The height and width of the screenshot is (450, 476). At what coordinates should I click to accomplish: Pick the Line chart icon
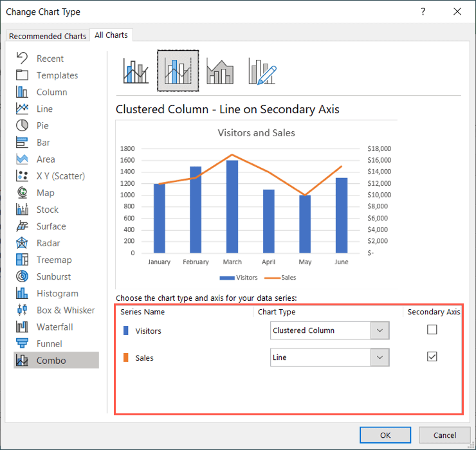click(x=22, y=109)
